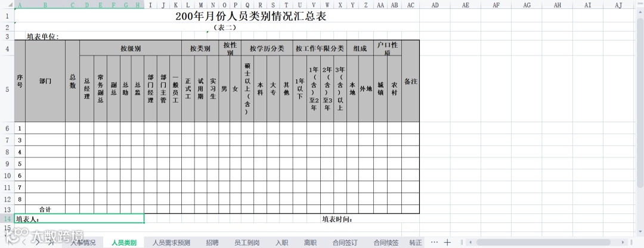The image size is (644, 248).
Task: Switch to 合同签订 sheet tab
Action: pyautogui.click(x=345, y=243)
